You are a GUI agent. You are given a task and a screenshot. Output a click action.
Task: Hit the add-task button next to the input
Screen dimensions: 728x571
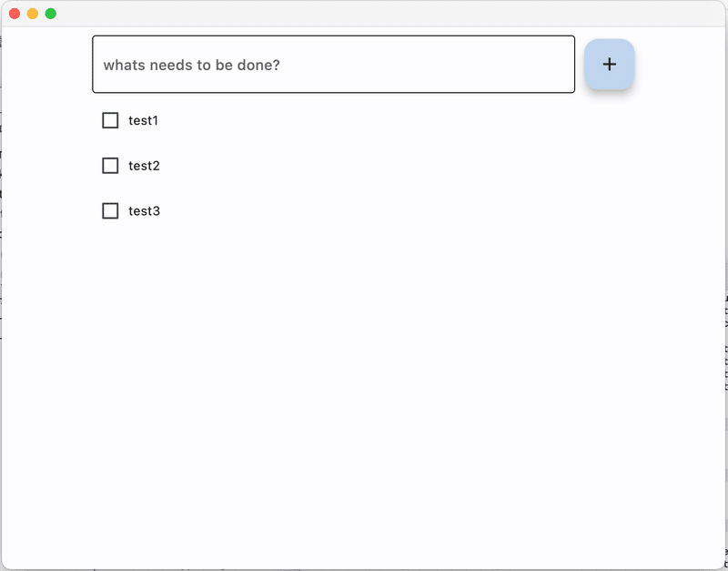[x=609, y=65]
